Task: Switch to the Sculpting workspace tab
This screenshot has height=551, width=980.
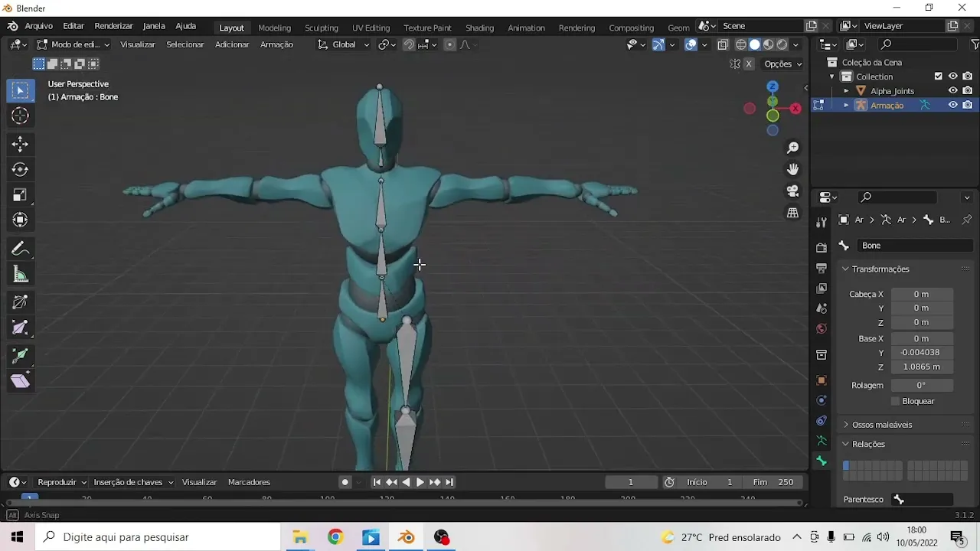Action: tap(322, 28)
